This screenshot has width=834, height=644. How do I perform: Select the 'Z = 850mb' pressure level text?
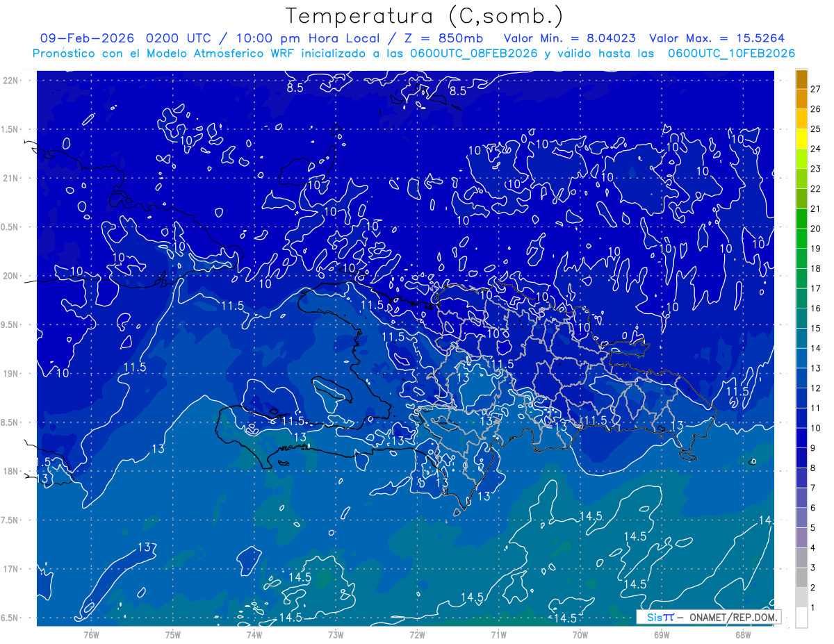(443, 38)
